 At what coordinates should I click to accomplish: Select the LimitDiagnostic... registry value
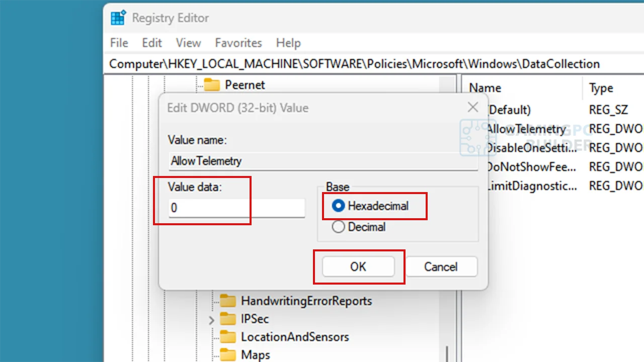click(531, 186)
